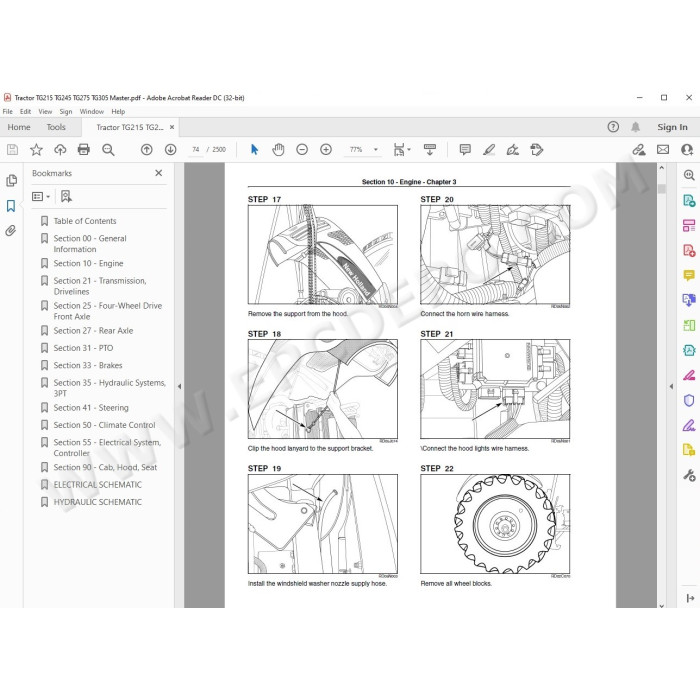
Task: Open Section 27 - Rear Axle bookmark
Action: 93,331
